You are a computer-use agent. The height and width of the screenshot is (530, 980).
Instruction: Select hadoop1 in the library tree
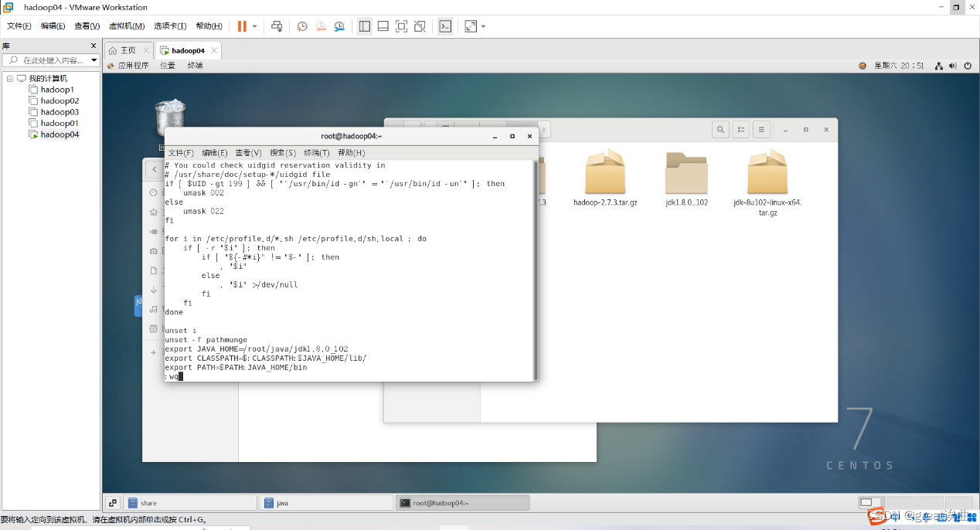coord(57,90)
